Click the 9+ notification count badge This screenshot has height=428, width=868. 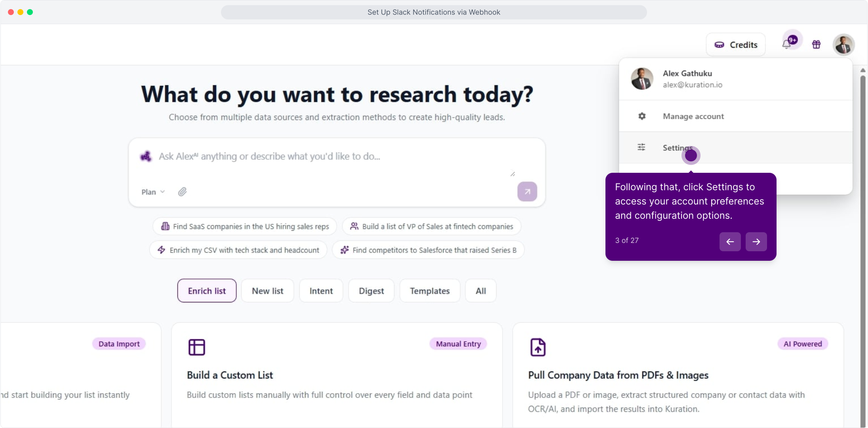coord(792,40)
